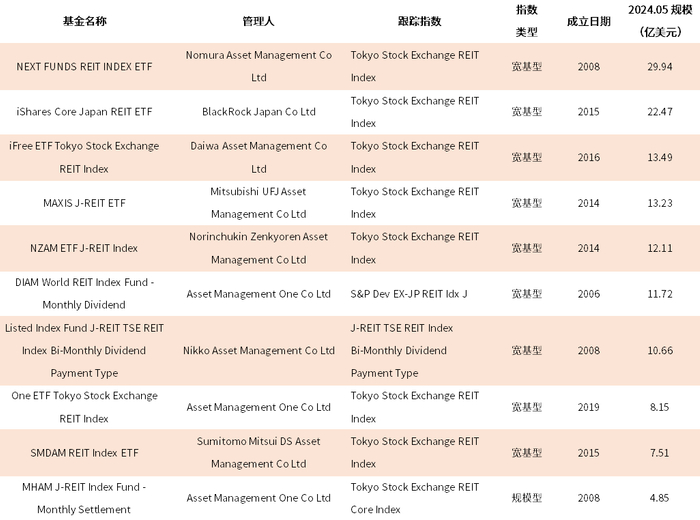Click size value 22.47
The width and height of the screenshot is (700, 520).
[660, 112]
